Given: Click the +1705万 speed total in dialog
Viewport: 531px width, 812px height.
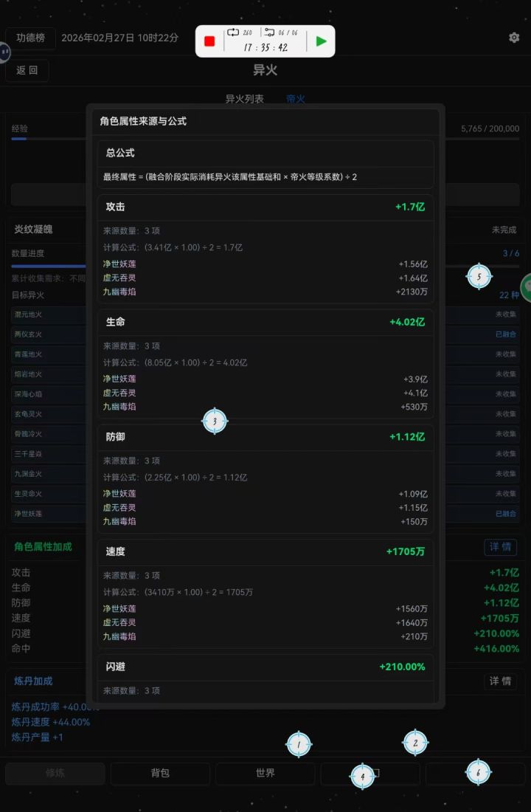Looking at the screenshot, I should coord(406,551).
